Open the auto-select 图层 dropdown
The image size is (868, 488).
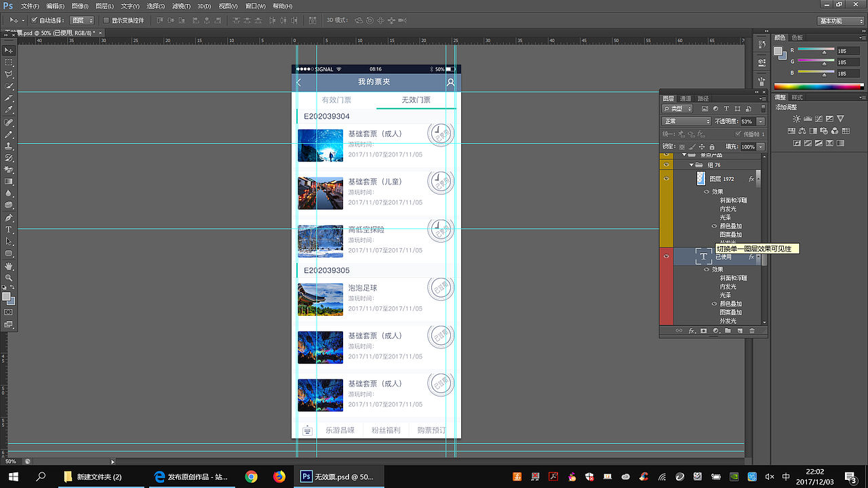[x=81, y=20]
